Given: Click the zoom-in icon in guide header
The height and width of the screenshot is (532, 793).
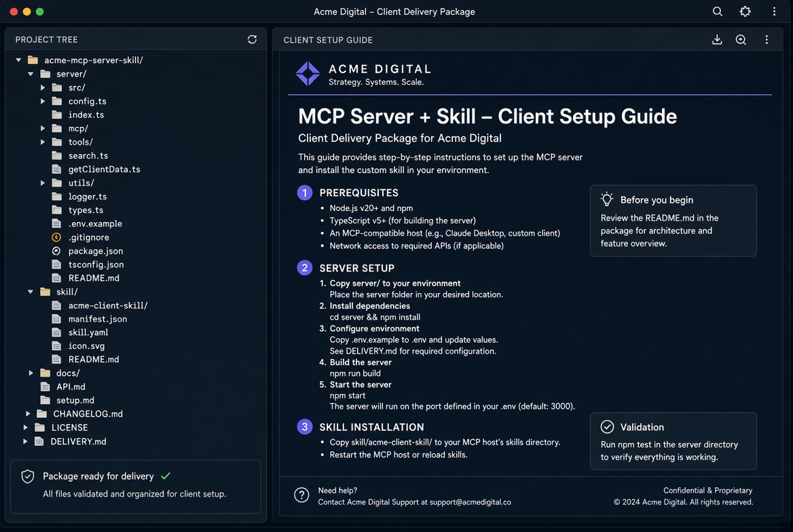Looking at the screenshot, I should (x=741, y=39).
